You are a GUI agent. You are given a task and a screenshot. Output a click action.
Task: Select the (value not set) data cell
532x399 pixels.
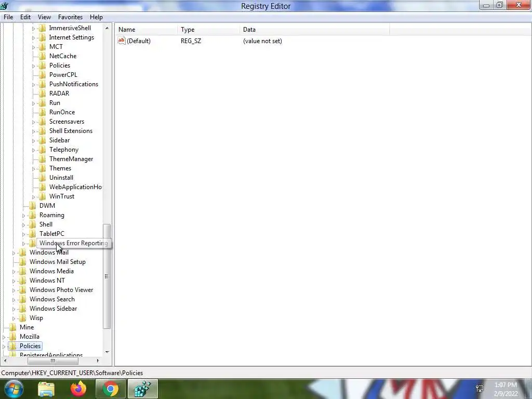[262, 41]
